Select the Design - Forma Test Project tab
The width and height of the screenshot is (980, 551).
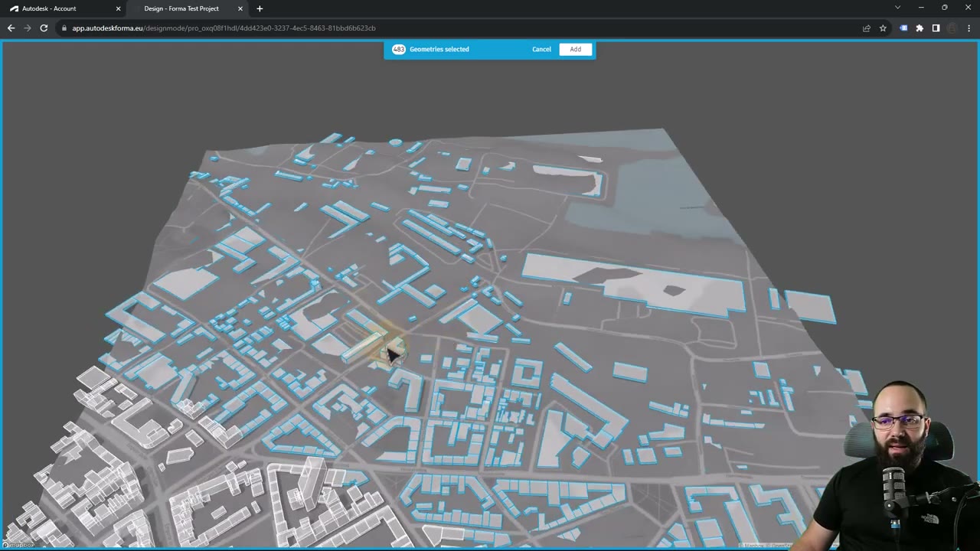coord(181,8)
